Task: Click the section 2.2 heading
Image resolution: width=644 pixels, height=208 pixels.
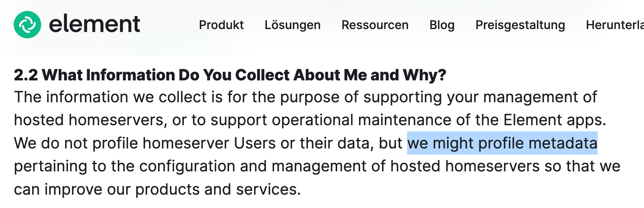Action: 230,75
